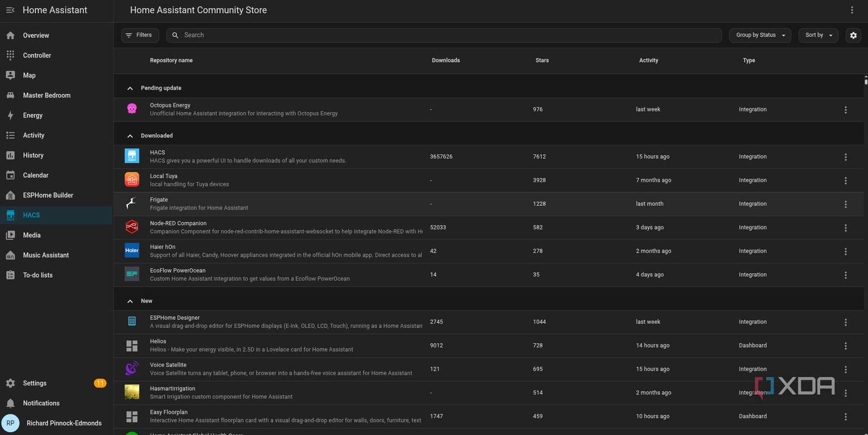Click the Settings badge showing 11 updates

[x=100, y=383]
